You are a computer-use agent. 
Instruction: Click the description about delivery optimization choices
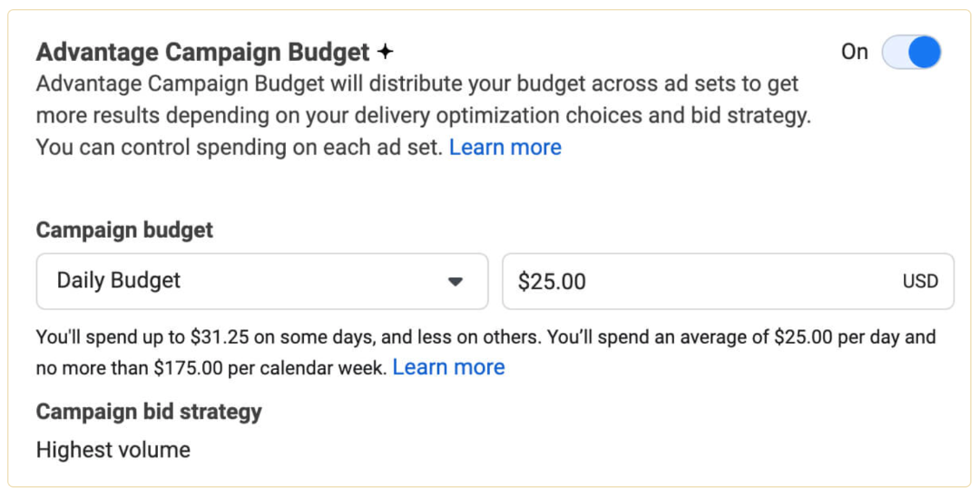coord(423,116)
